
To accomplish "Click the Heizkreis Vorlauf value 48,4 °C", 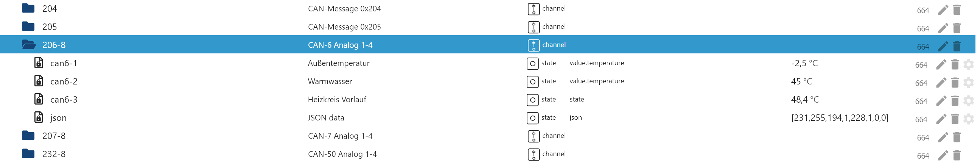I will (804, 100).
